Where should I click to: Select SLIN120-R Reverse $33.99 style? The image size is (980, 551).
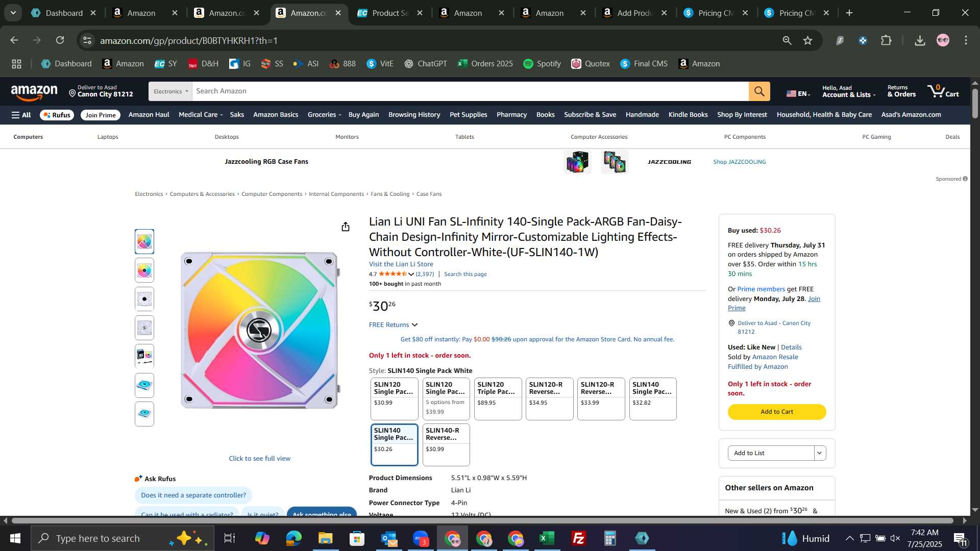click(601, 399)
